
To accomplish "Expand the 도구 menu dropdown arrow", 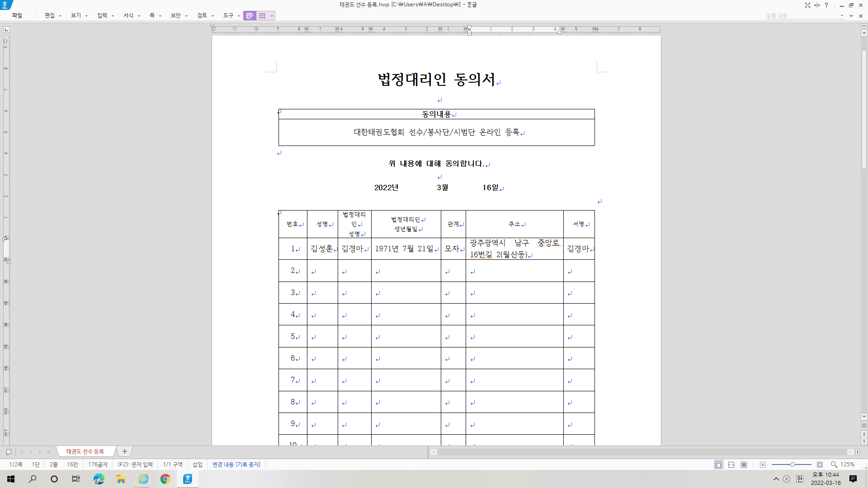I will [239, 16].
